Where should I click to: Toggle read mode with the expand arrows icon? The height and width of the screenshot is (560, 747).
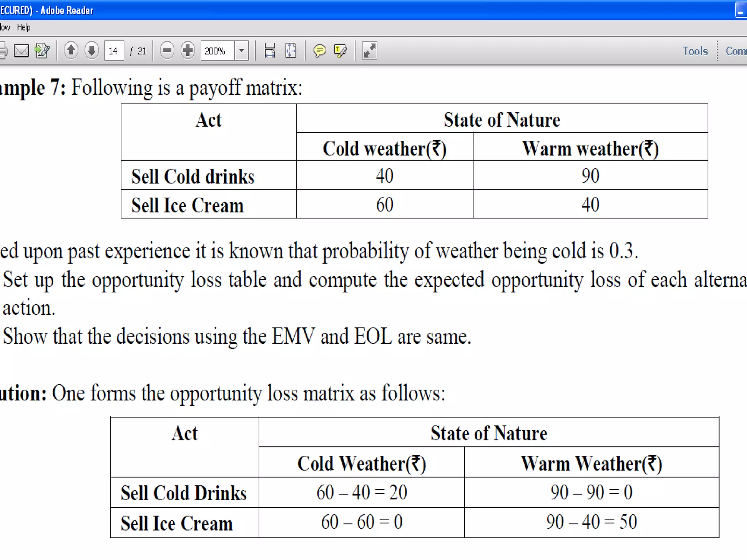tap(369, 51)
